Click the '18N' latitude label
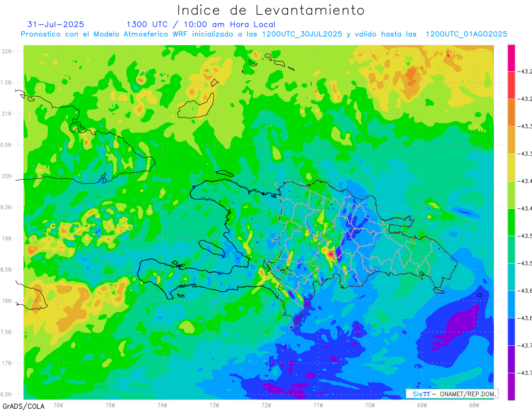532x411 pixels. pos(7,301)
